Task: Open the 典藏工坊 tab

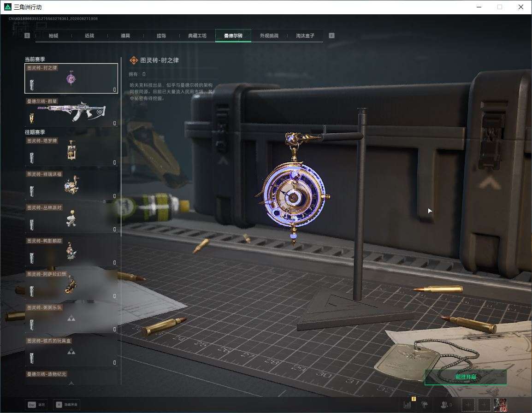Action: 197,35
